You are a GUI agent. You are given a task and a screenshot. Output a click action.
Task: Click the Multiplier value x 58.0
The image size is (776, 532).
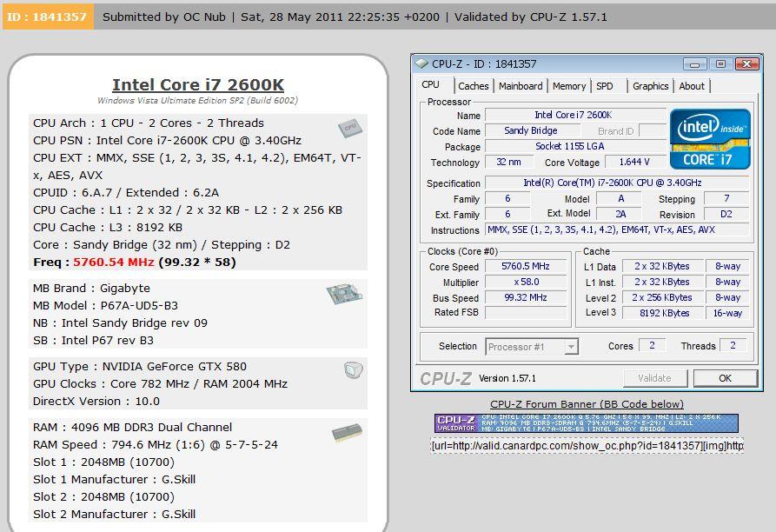(x=526, y=282)
